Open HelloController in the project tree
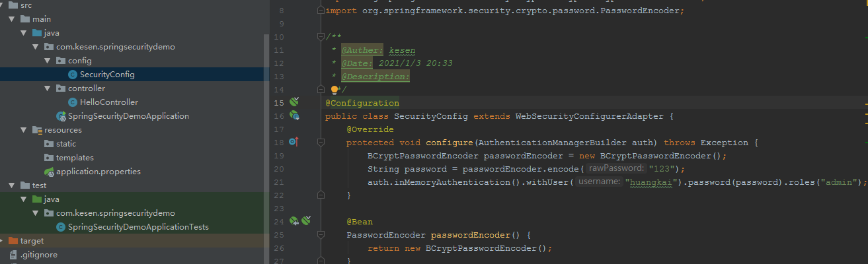The height and width of the screenshot is (264, 868). tap(108, 102)
